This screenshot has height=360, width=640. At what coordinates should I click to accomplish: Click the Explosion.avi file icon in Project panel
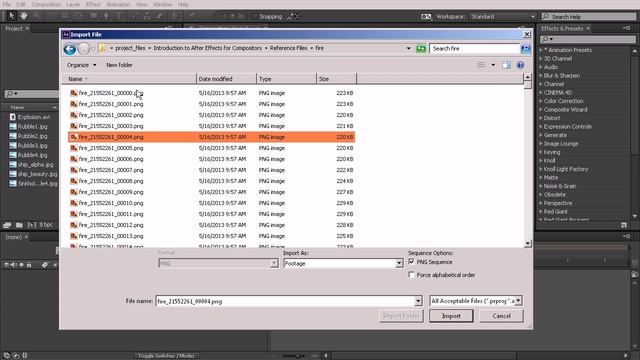[x=13, y=117]
